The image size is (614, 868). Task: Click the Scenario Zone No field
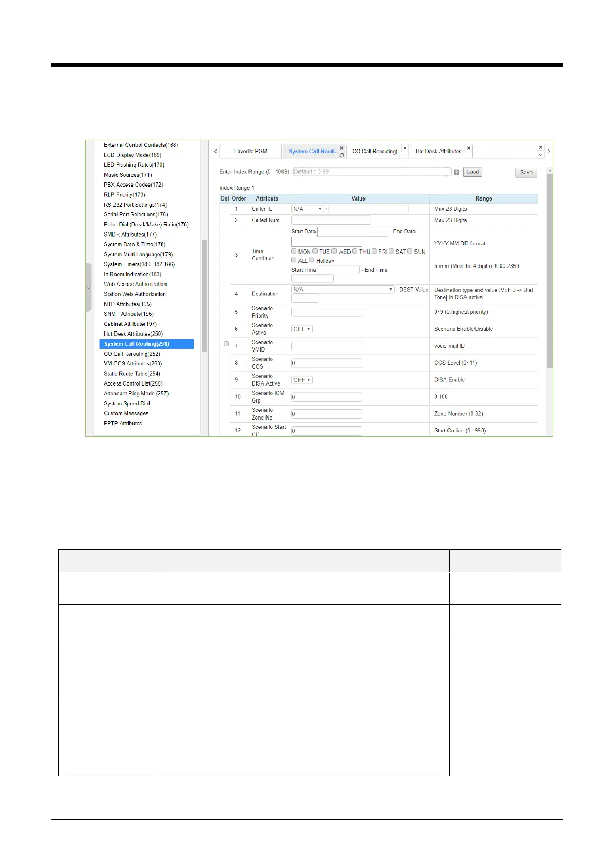coord(327,414)
